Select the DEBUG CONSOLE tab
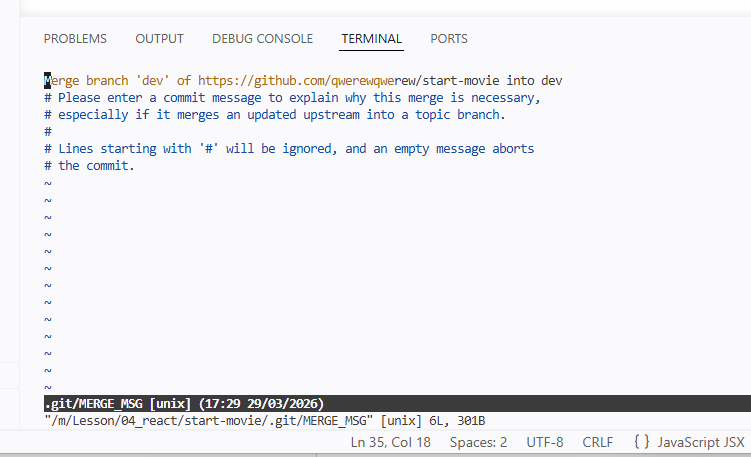751x457 pixels. 262,39
